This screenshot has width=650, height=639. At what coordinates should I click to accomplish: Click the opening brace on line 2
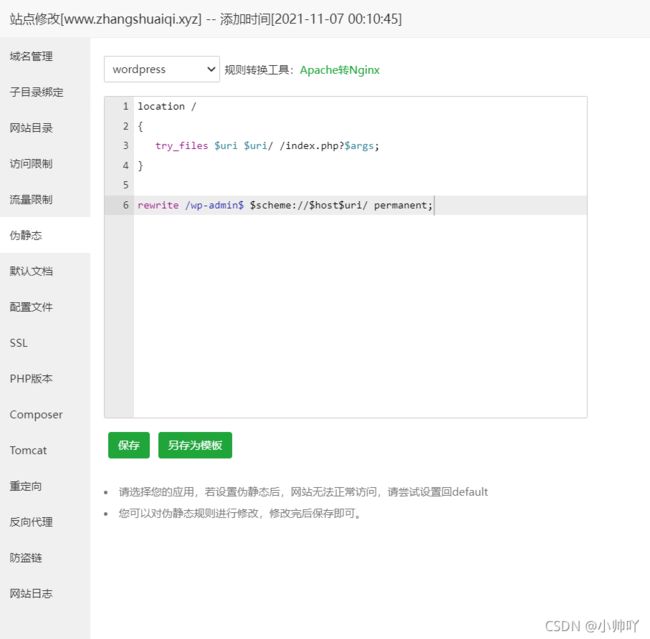[x=140, y=126]
